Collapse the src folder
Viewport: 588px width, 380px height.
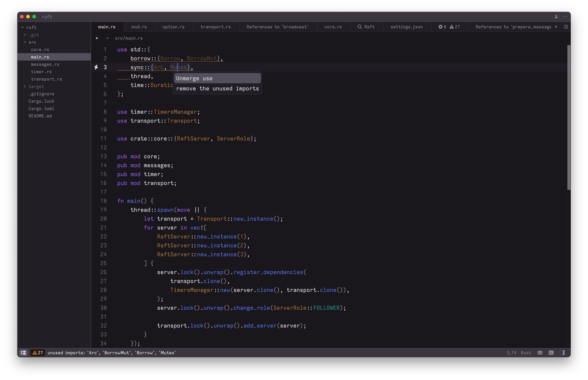click(x=25, y=42)
